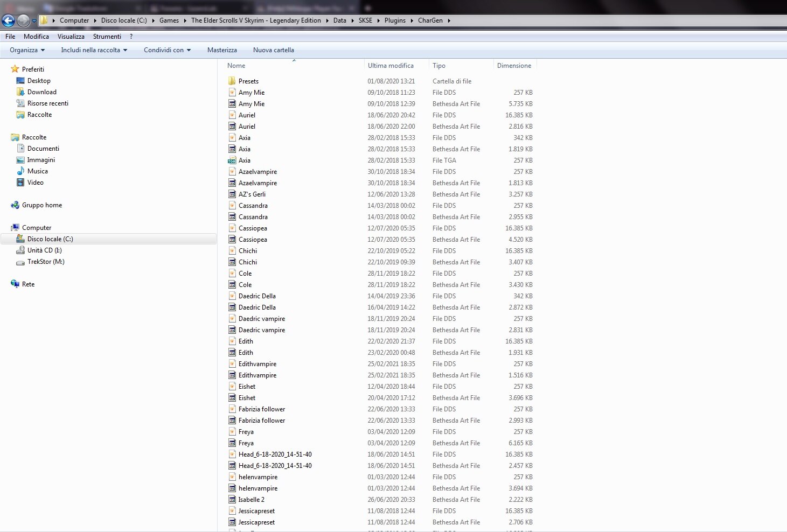This screenshot has width=787, height=532.
Task: Click the Forward navigation arrow button
Action: tap(23, 20)
